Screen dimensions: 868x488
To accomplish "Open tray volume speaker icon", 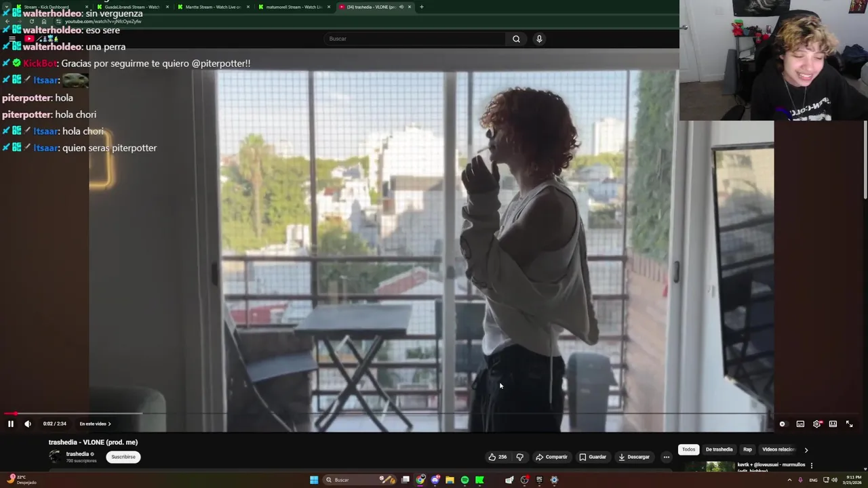I will click(x=834, y=480).
